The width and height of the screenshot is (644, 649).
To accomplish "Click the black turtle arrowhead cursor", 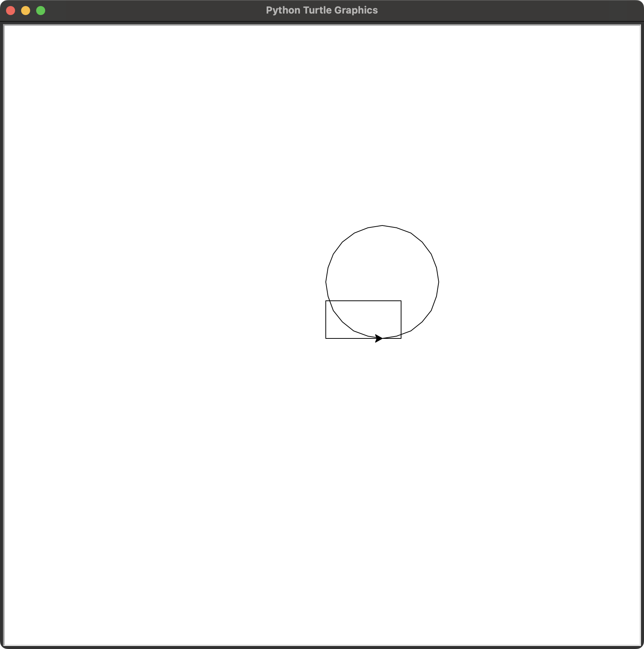I will (379, 338).
